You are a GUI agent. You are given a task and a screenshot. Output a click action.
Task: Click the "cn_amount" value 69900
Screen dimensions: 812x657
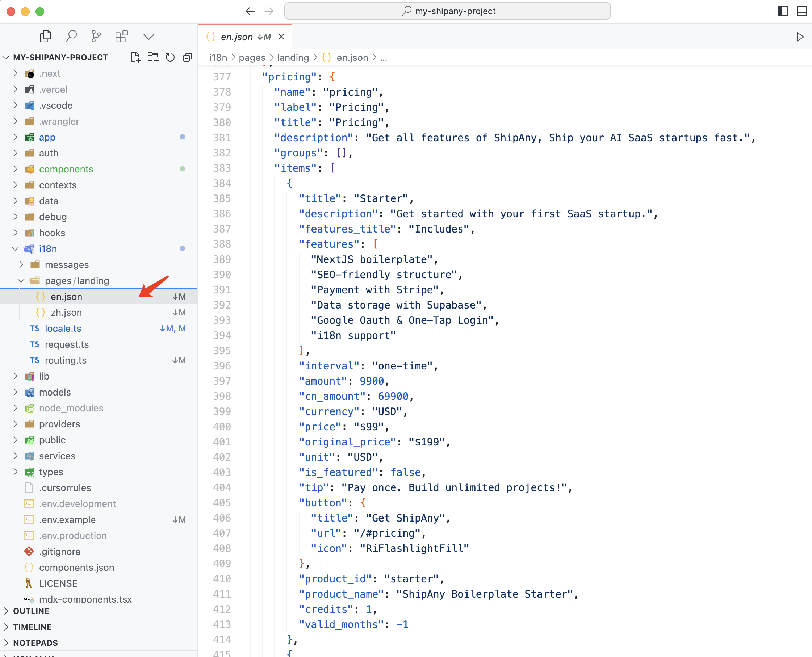click(x=393, y=396)
